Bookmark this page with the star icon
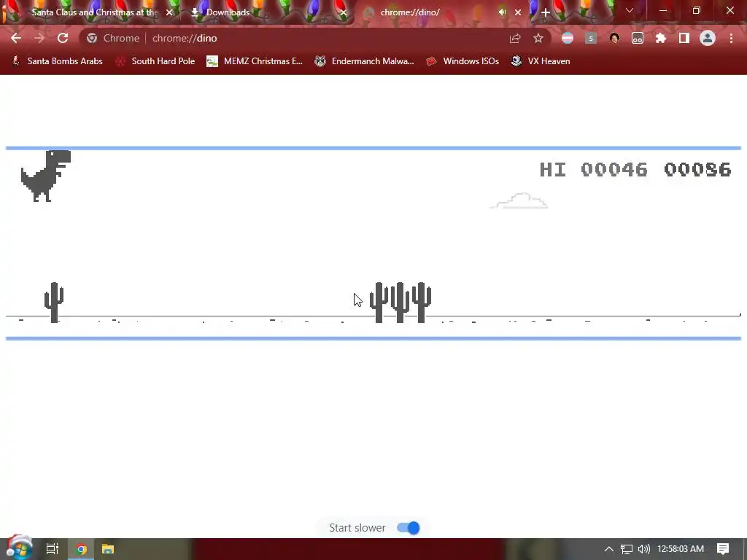747x560 pixels. tap(538, 38)
